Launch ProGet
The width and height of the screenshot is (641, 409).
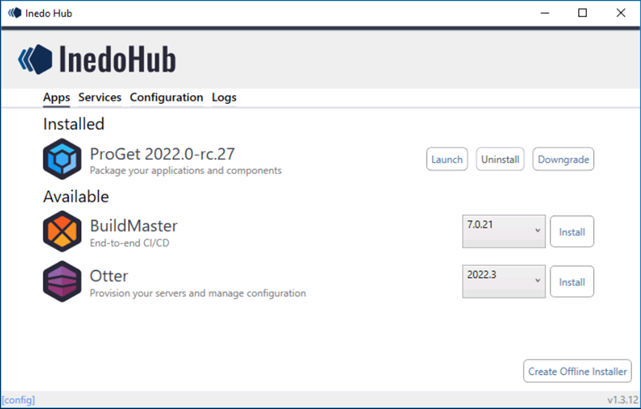pos(447,159)
